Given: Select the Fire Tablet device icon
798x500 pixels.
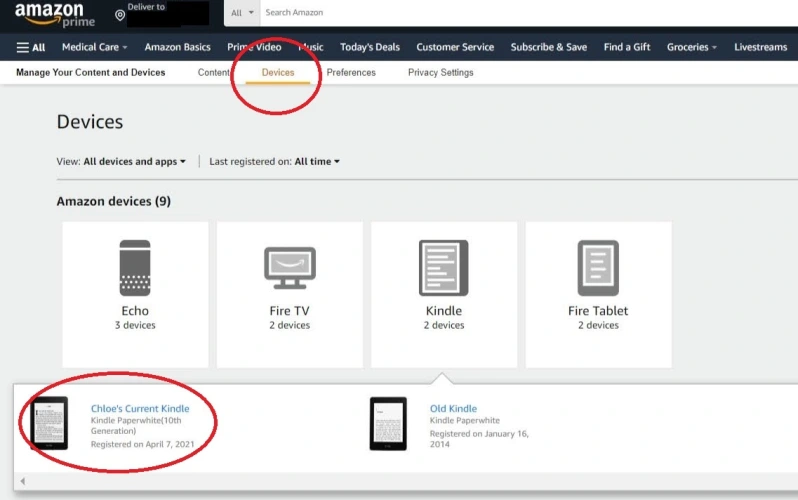Looking at the screenshot, I should [x=598, y=267].
